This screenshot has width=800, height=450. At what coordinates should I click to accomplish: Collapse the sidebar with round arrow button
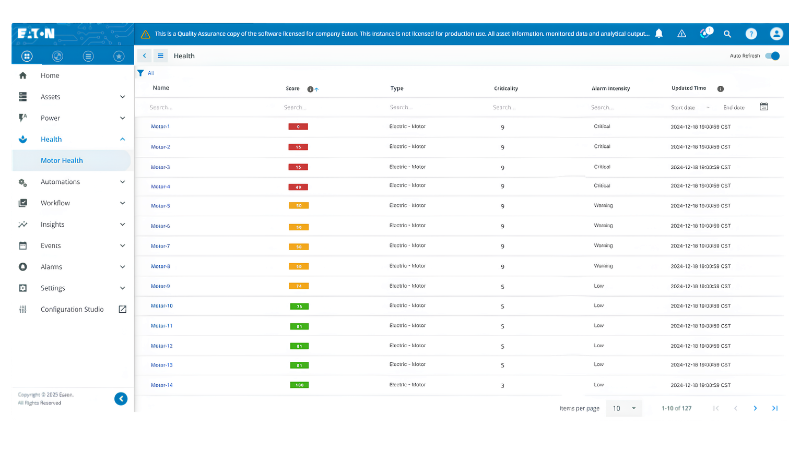pos(121,398)
